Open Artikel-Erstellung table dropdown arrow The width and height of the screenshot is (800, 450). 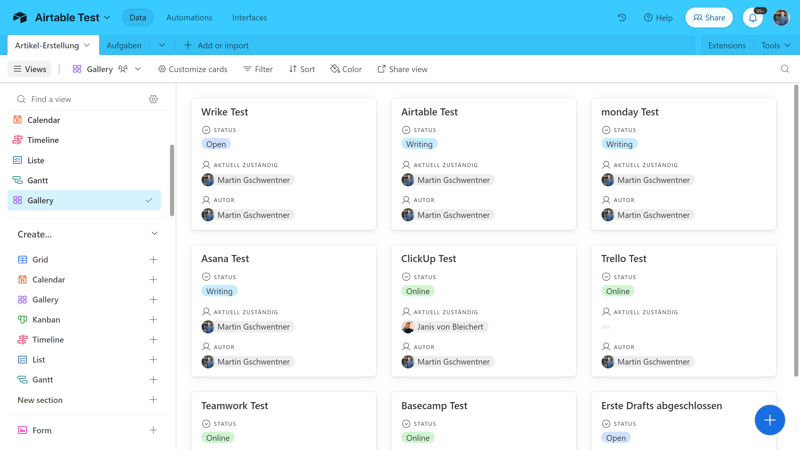pos(87,45)
